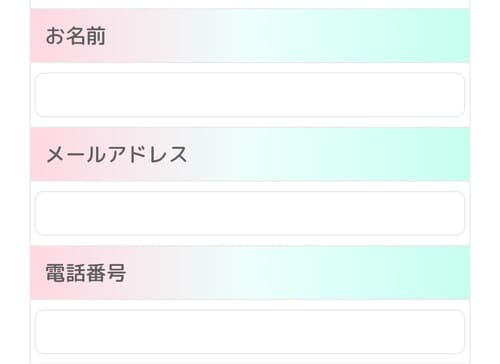The image size is (500, 364).
Task: Place cursor in the email address box
Action: pos(250,213)
